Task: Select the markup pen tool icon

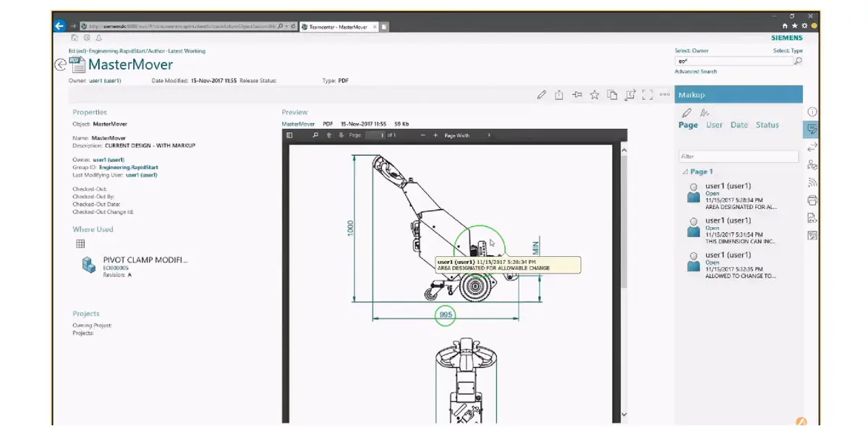Action: (686, 113)
